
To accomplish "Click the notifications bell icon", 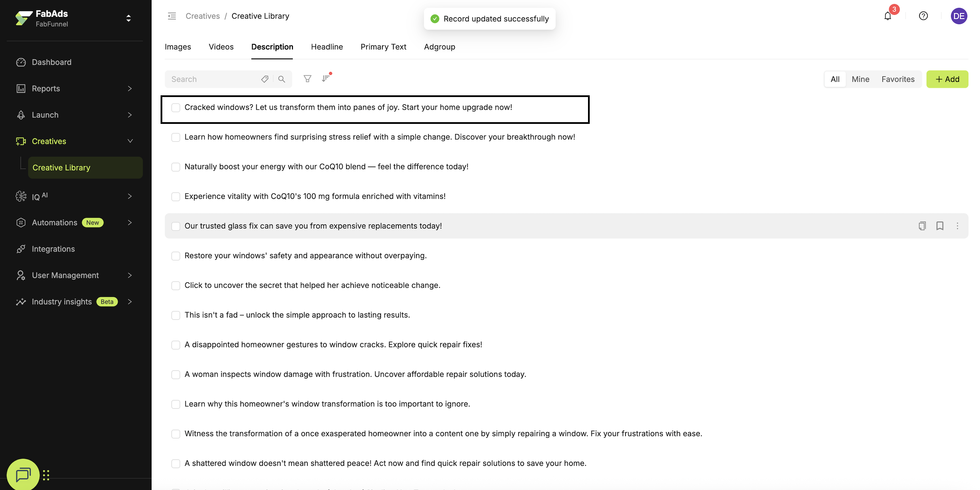I will coord(887,16).
